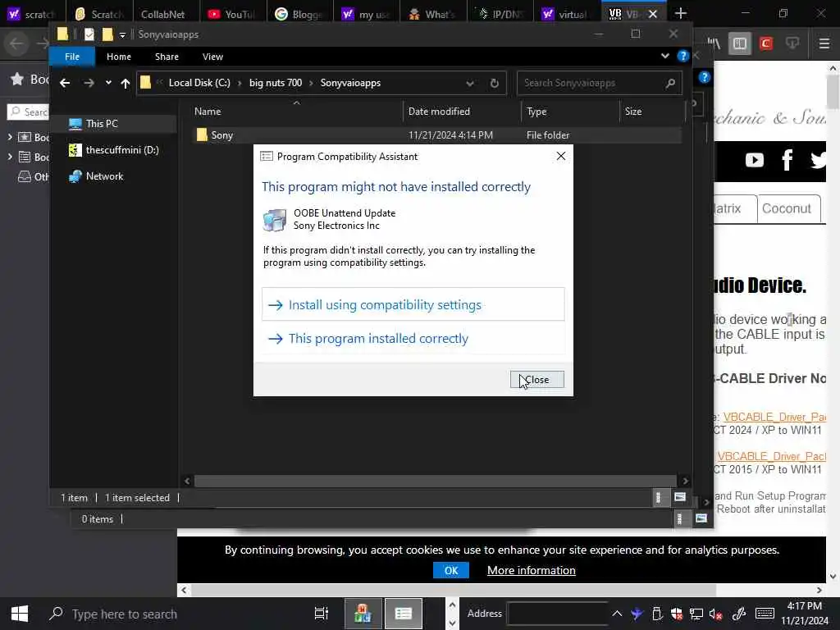Open YouTube icon on webpage header

(755, 160)
